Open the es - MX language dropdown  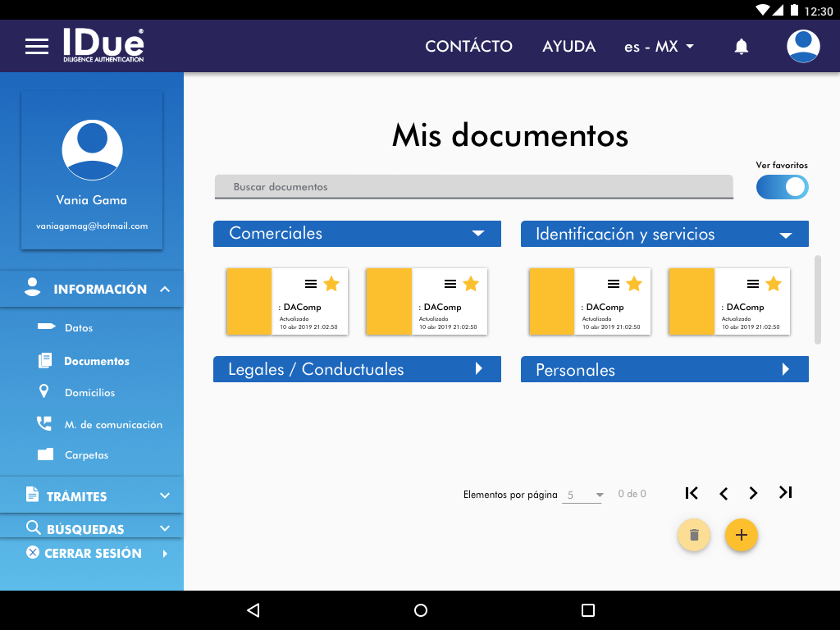[659, 47]
